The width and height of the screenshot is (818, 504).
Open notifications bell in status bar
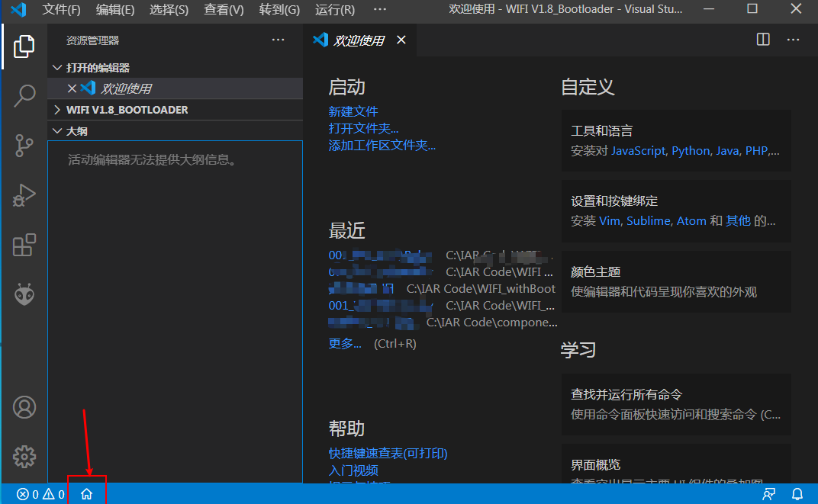[x=797, y=493]
